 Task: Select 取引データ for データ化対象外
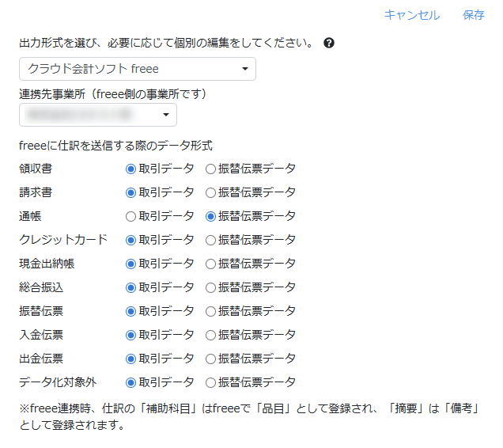tap(131, 382)
